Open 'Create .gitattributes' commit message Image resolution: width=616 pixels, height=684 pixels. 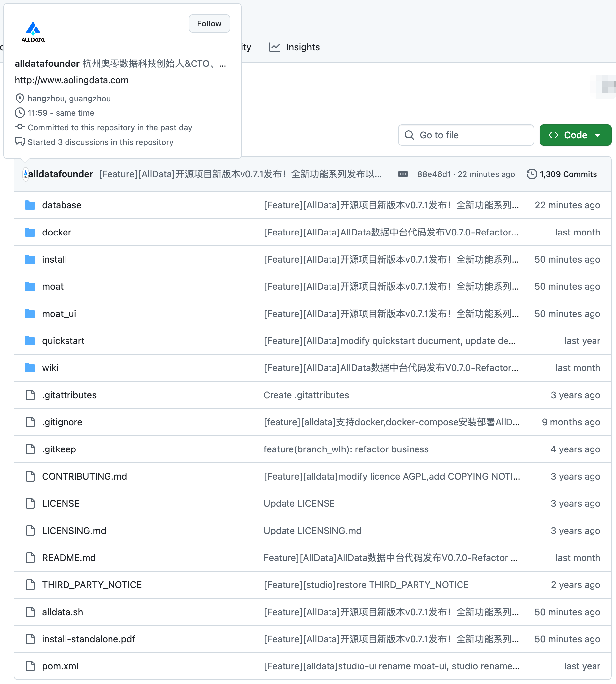tap(306, 395)
